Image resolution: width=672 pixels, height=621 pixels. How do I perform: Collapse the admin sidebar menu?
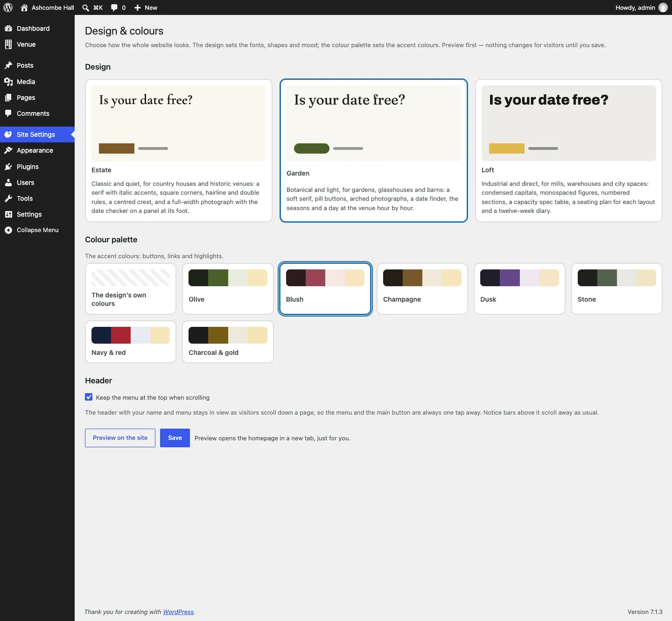click(37, 230)
